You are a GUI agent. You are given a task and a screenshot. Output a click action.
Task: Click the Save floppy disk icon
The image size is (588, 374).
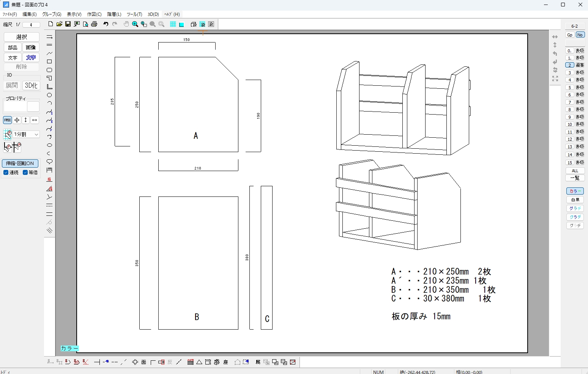[x=68, y=24]
